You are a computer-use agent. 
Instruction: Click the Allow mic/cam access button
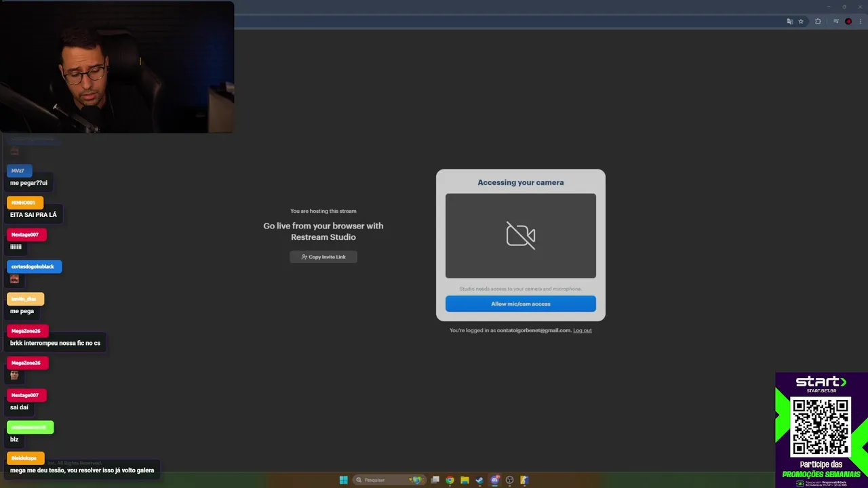[520, 304]
